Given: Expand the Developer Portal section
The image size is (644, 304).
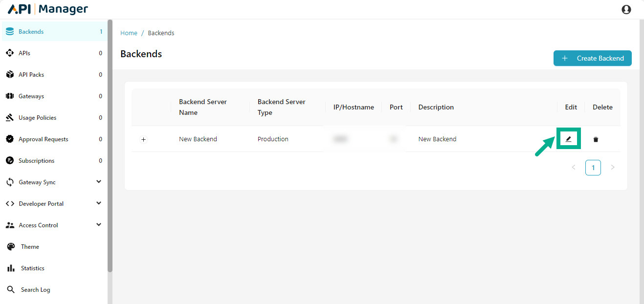Looking at the screenshot, I should coord(10,203).
